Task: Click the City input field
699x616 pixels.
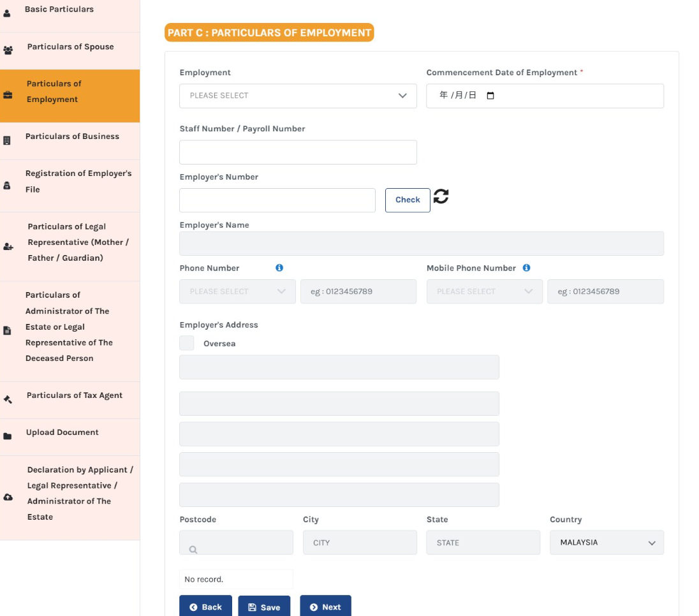Action: coord(360,543)
